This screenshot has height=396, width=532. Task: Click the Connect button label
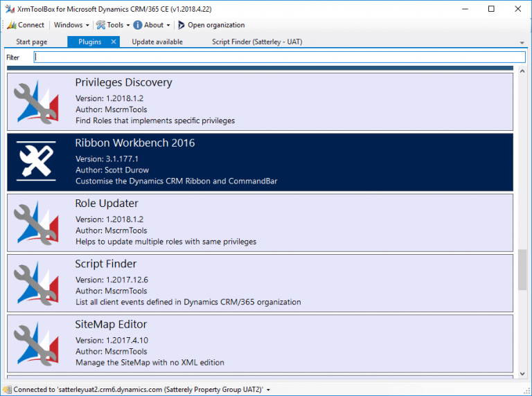[31, 25]
